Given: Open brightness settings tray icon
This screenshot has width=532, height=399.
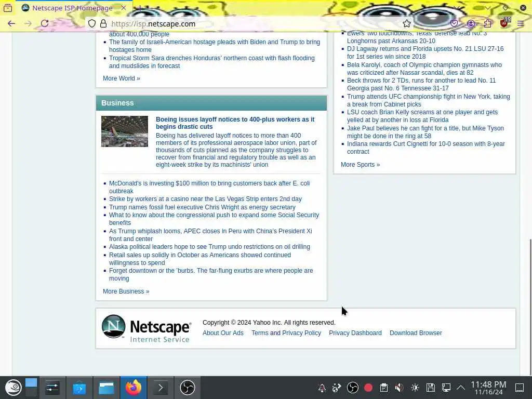Looking at the screenshot, I should tap(415, 388).
